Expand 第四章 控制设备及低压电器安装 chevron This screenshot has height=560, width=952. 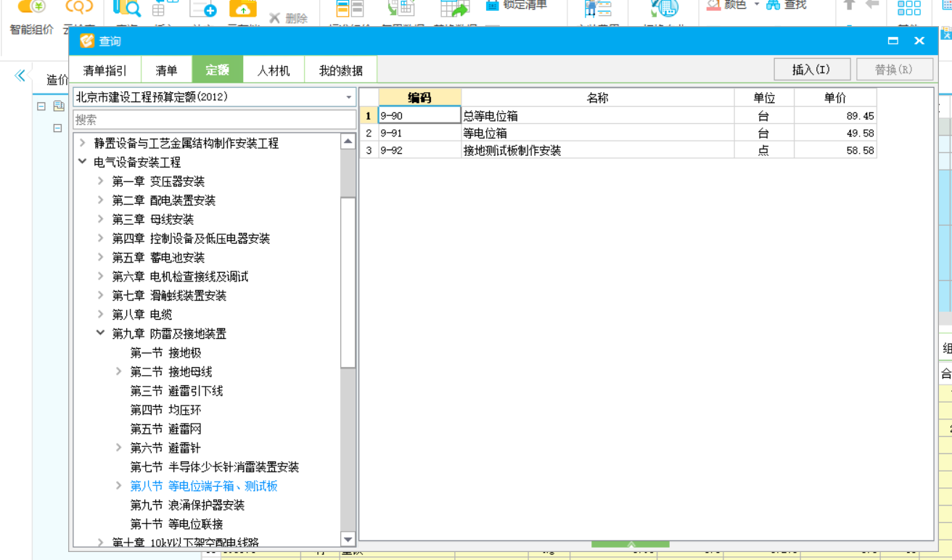click(x=100, y=238)
